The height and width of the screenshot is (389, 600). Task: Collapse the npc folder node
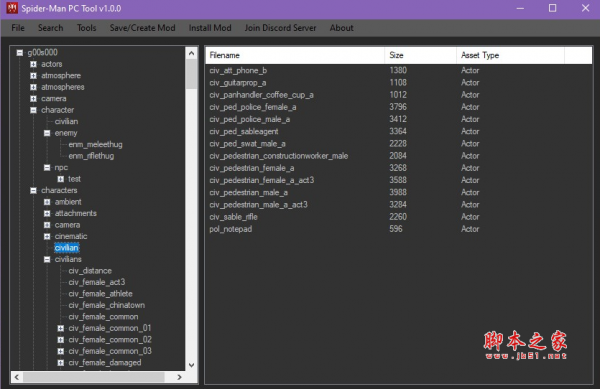click(47, 168)
